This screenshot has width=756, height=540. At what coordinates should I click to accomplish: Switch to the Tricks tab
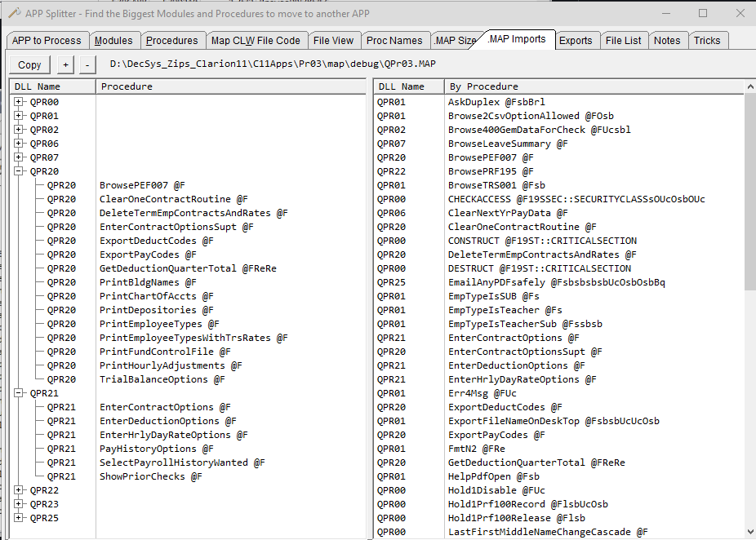(707, 41)
